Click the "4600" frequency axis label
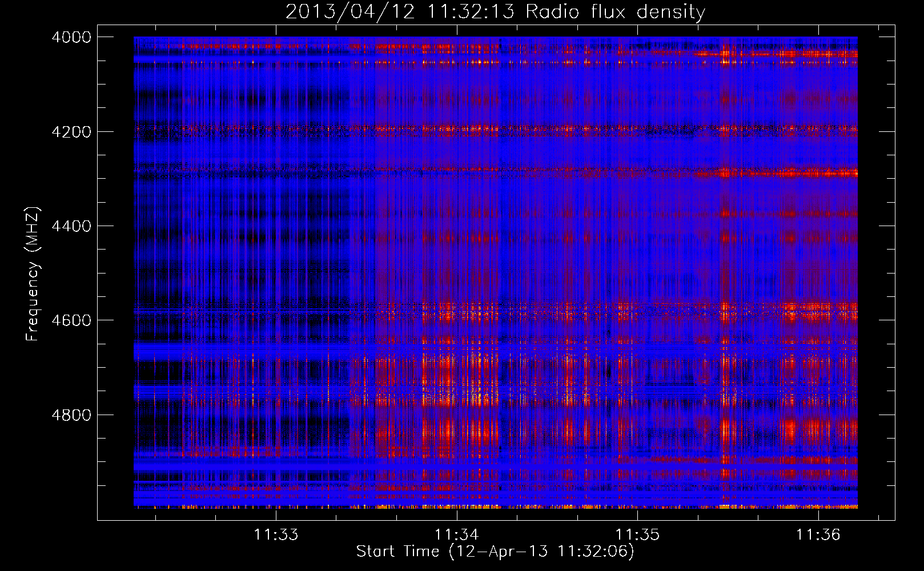 pyautogui.click(x=71, y=320)
